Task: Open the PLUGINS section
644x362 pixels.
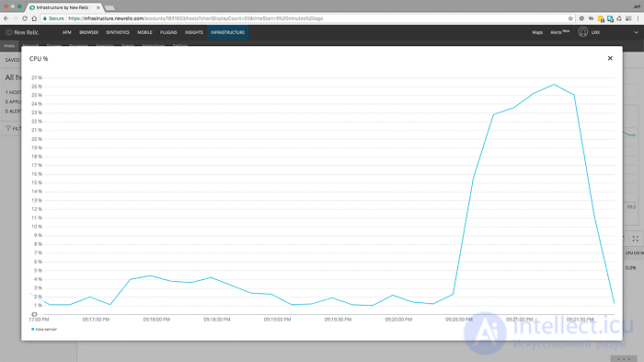Action: click(168, 32)
